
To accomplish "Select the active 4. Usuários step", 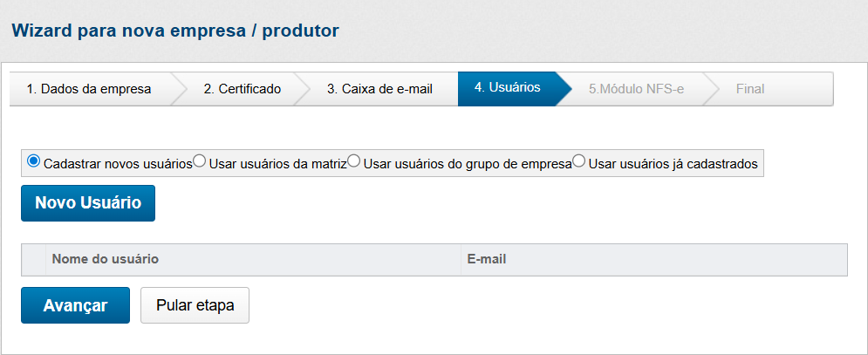I will tap(507, 88).
